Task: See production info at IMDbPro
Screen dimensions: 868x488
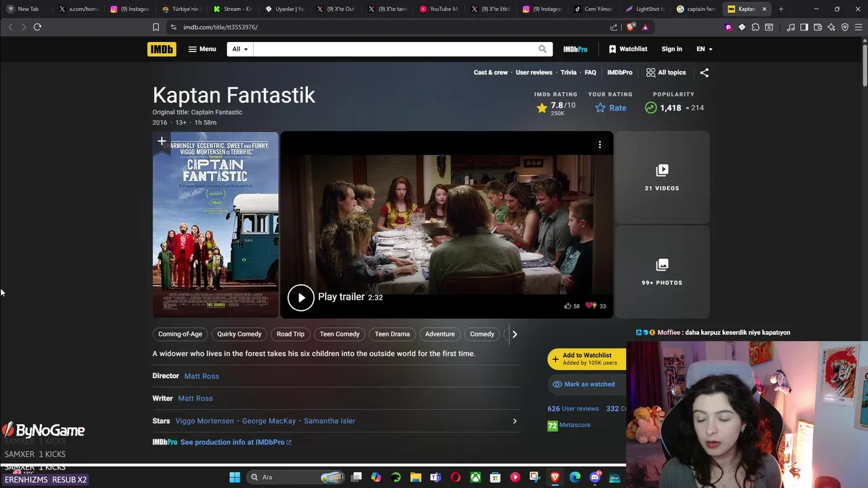Action: click(x=235, y=442)
